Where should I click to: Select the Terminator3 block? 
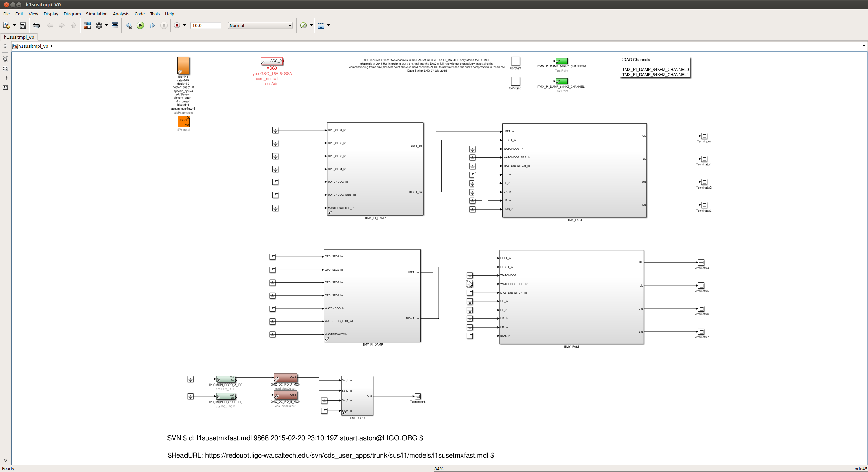(x=704, y=205)
